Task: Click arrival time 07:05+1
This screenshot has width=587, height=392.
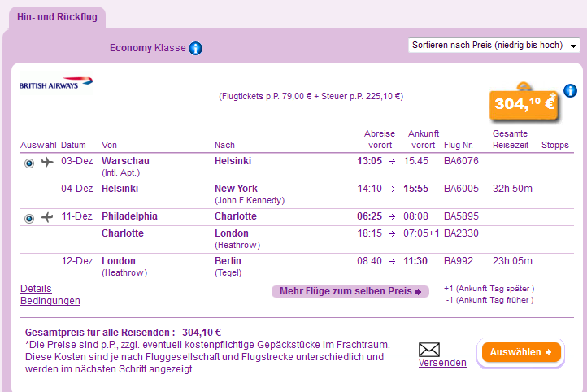Action: click(x=421, y=233)
